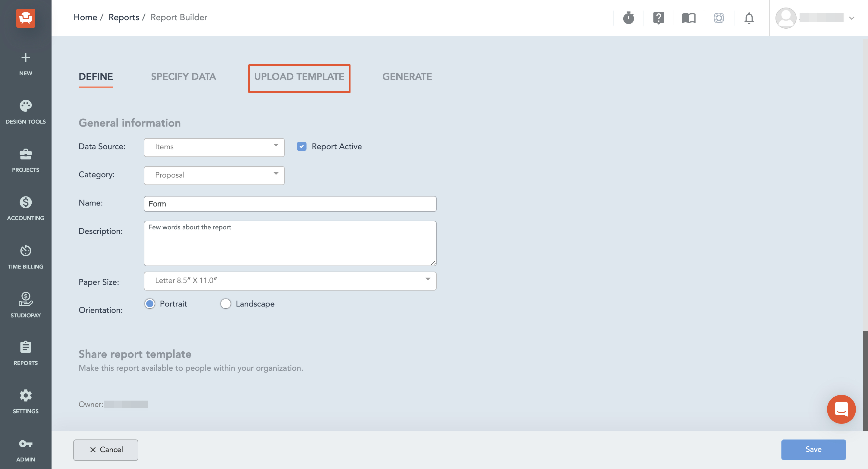Select Portrait orientation
The width and height of the screenshot is (868, 469).
[149, 304]
